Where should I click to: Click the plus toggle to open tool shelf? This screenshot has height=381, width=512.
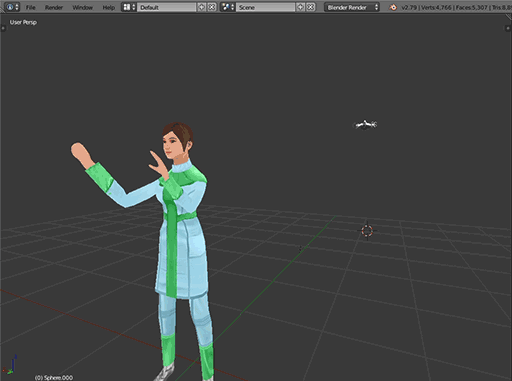(3, 28)
